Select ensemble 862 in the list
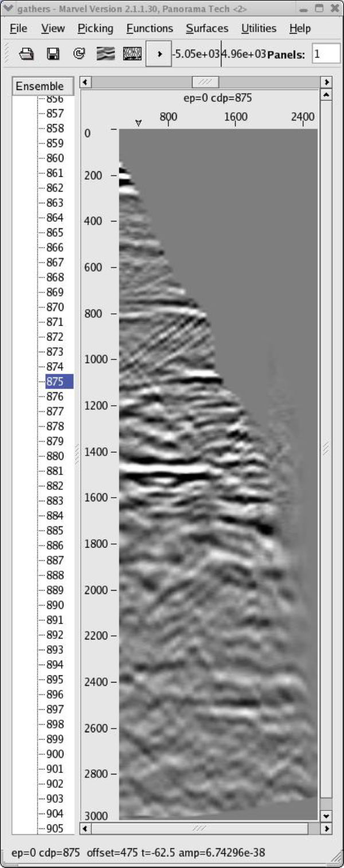Image resolution: width=344 pixels, height=868 pixels. coord(55,188)
